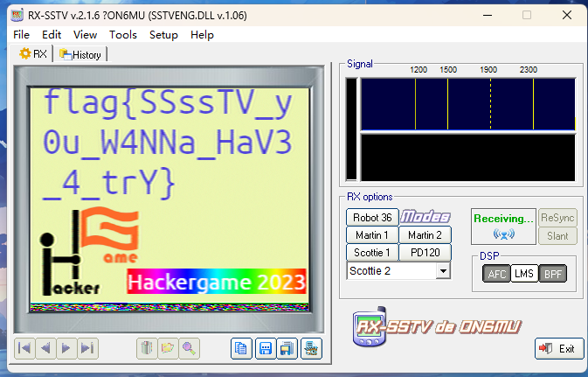This screenshot has height=377, width=588.
Task: Open the Tools menu
Action: [x=123, y=35]
